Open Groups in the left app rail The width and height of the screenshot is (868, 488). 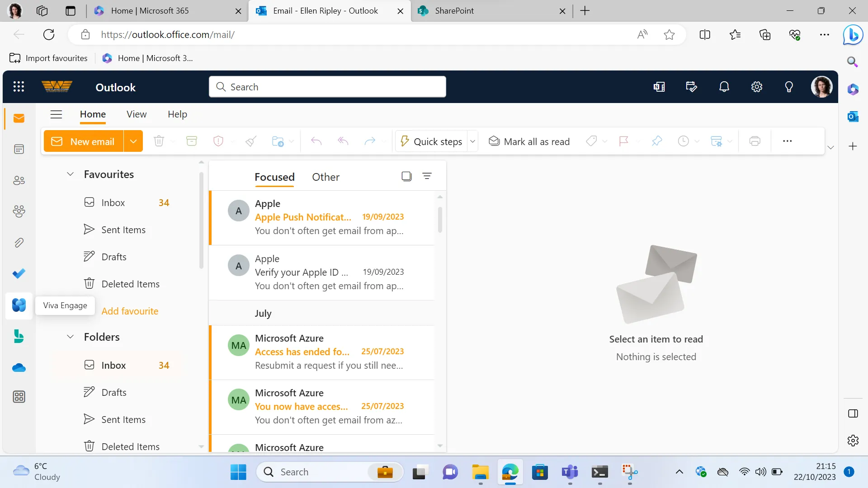click(x=19, y=211)
